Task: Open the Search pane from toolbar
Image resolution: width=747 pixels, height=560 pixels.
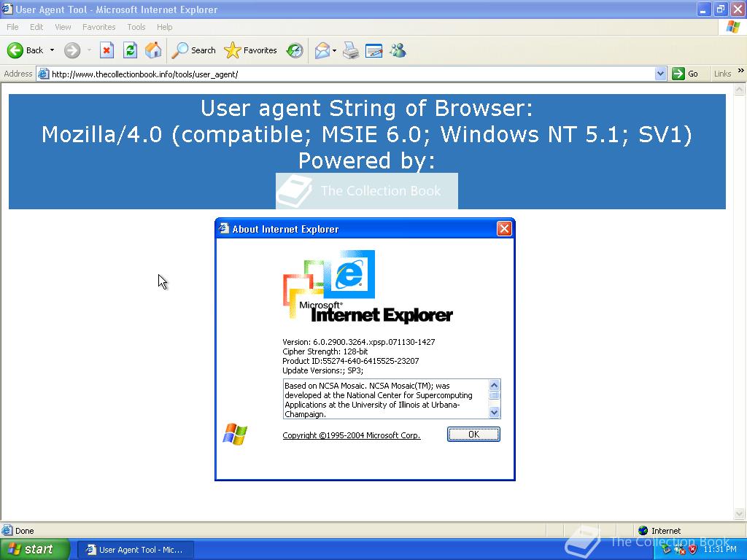Action: pyautogui.click(x=193, y=50)
